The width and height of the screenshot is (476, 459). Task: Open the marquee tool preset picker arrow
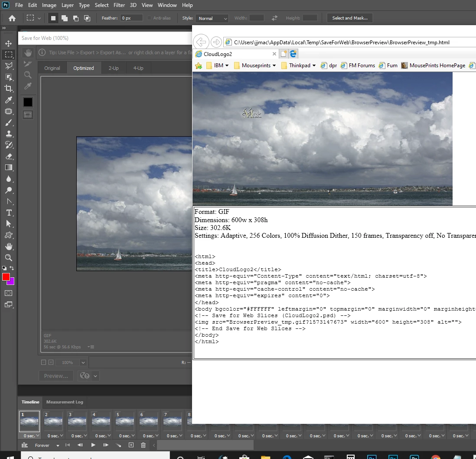pyautogui.click(x=39, y=18)
